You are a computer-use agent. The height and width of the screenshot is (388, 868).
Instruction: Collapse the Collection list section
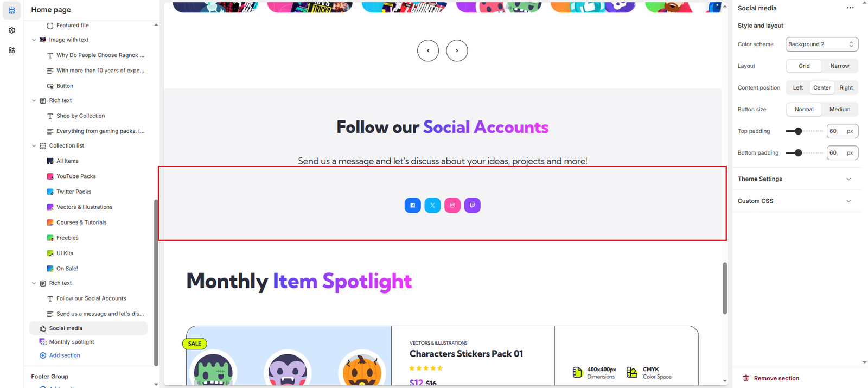tap(34, 146)
